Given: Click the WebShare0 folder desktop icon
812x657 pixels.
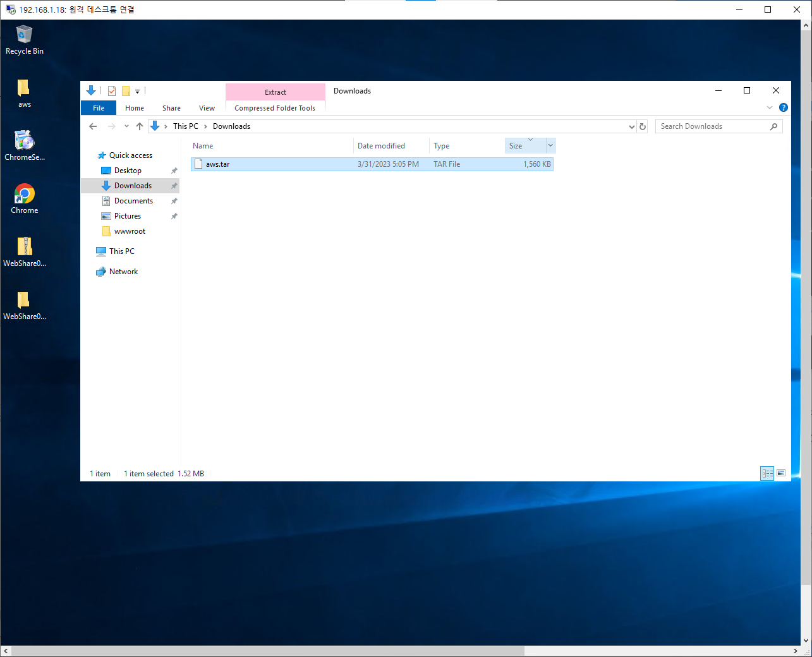Looking at the screenshot, I should point(24,304).
